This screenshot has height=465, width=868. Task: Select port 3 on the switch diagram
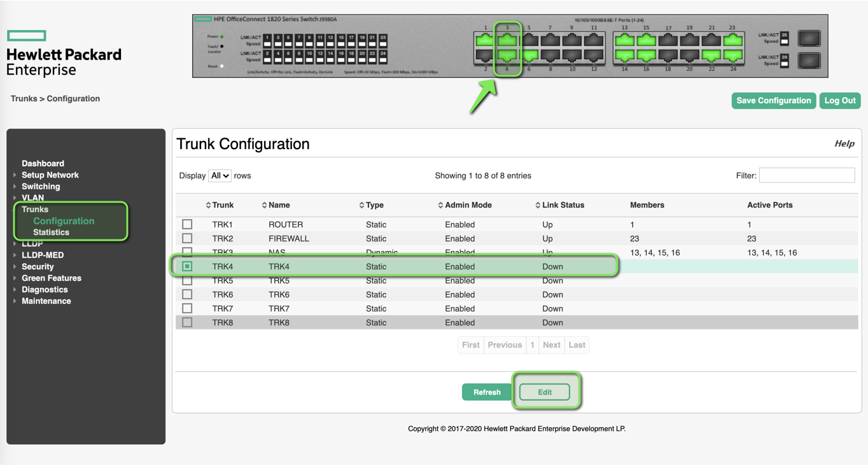[x=507, y=39]
